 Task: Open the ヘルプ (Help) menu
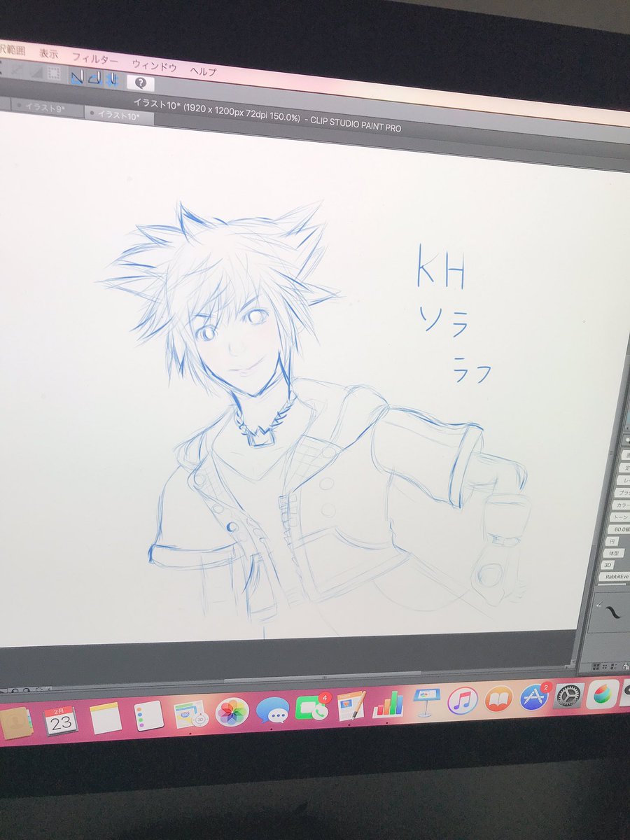click(x=203, y=71)
